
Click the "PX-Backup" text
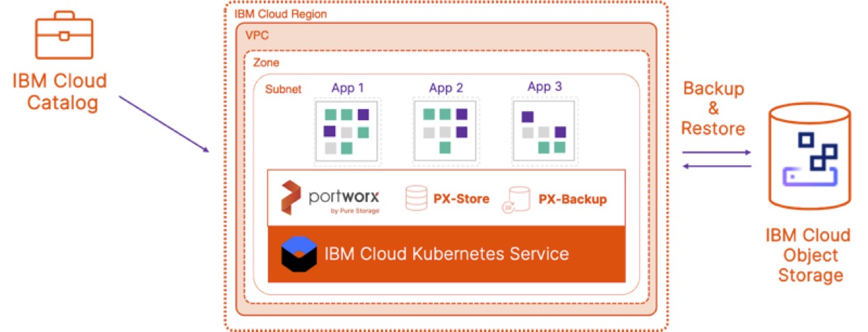click(x=572, y=199)
